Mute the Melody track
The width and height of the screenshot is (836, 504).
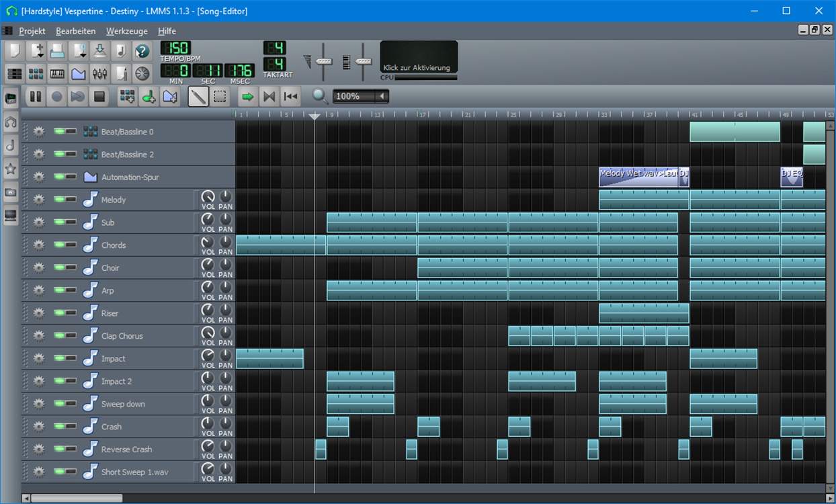59,200
